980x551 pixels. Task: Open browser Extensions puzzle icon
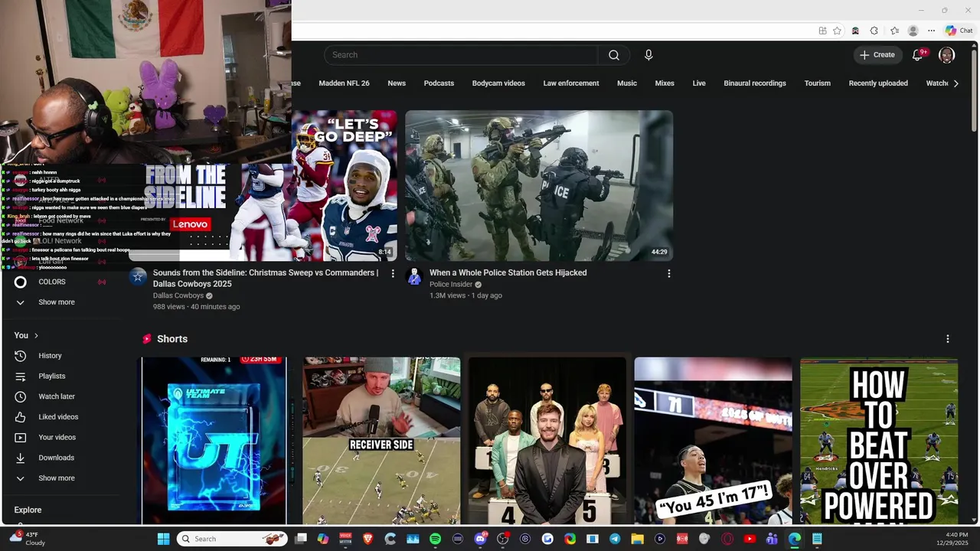(874, 31)
